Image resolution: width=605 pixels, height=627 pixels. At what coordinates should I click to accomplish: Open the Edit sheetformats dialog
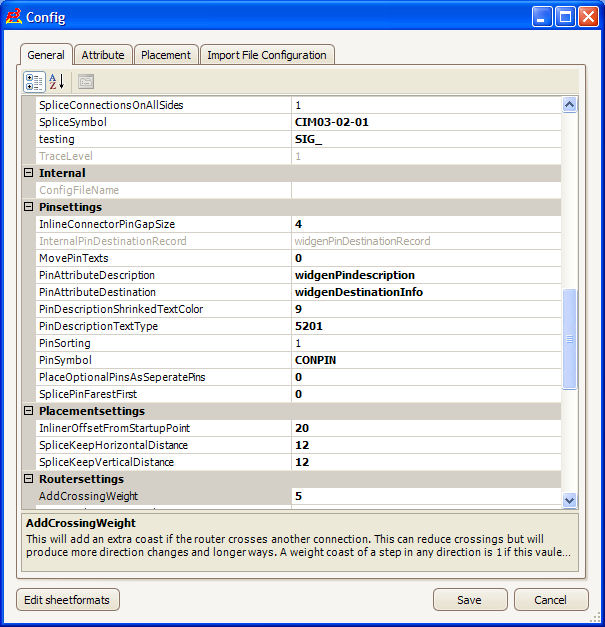tap(68, 600)
